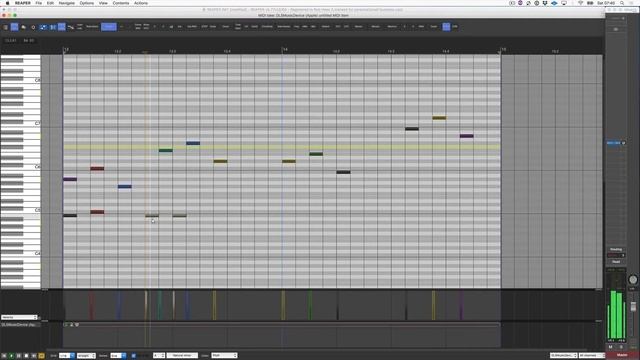Open the Contents menu
Screen dimensions: 640x360
click(121, 3)
